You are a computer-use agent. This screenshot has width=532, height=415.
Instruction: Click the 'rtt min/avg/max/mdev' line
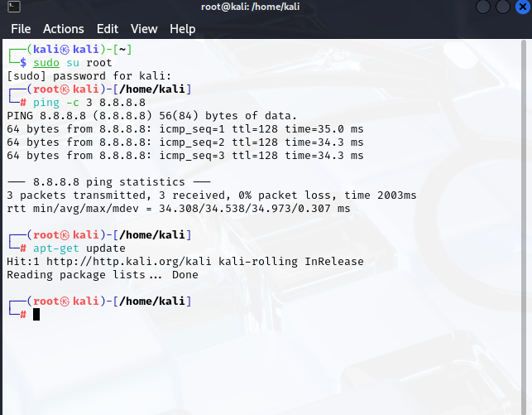click(179, 209)
